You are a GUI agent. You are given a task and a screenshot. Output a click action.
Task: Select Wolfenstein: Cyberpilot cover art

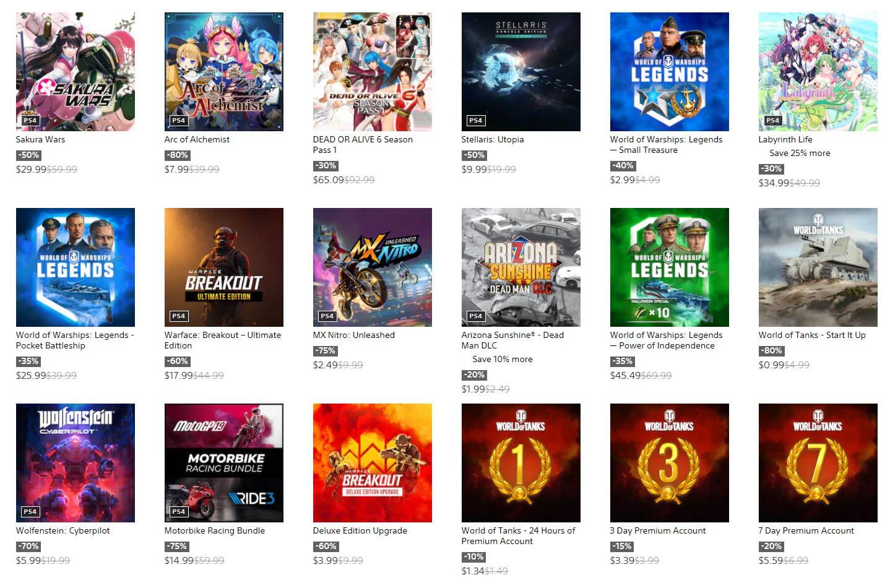(75, 463)
